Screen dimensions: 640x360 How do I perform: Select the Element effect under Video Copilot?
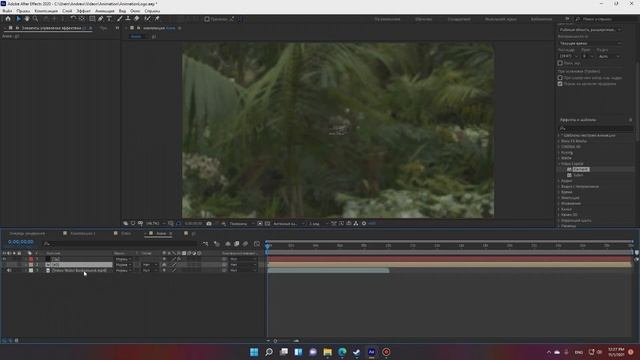tap(580, 169)
